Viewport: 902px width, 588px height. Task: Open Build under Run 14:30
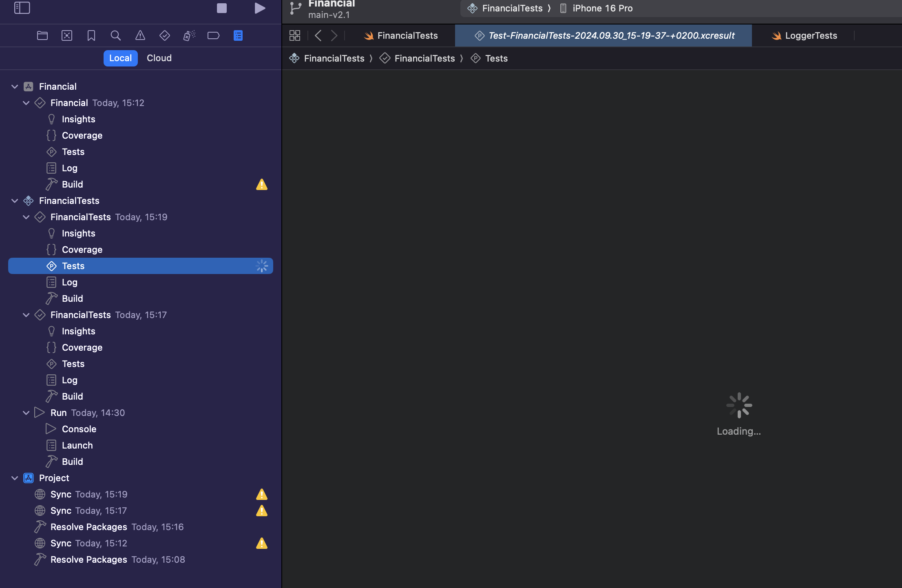pyautogui.click(x=141, y=462)
